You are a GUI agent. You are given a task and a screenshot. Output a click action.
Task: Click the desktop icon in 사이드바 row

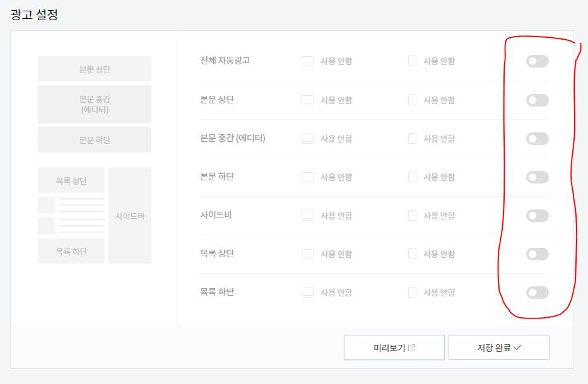click(x=307, y=216)
